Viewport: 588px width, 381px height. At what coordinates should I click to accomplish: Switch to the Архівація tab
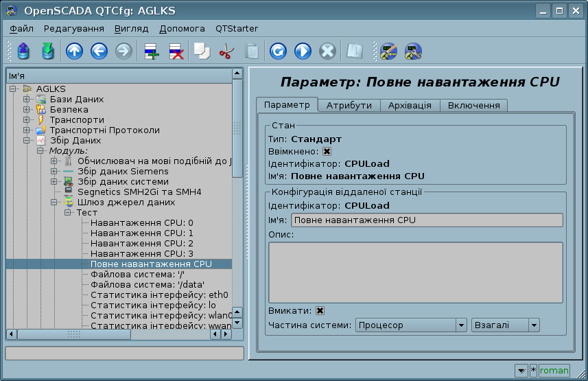click(x=410, y=106)
